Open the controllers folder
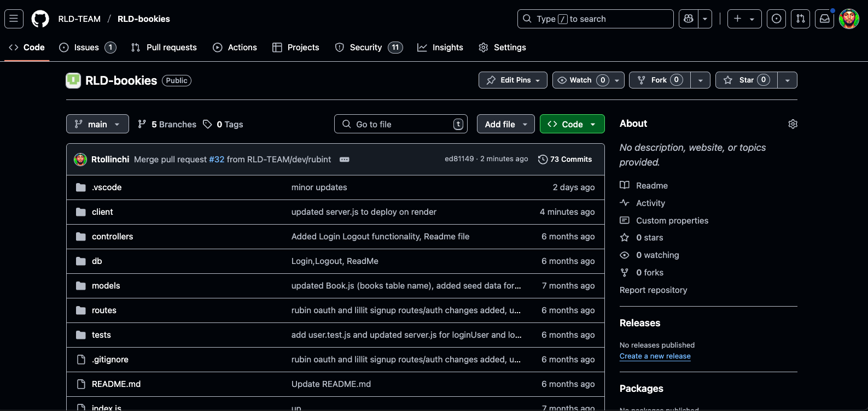868x411 pixels. (112, 237)
